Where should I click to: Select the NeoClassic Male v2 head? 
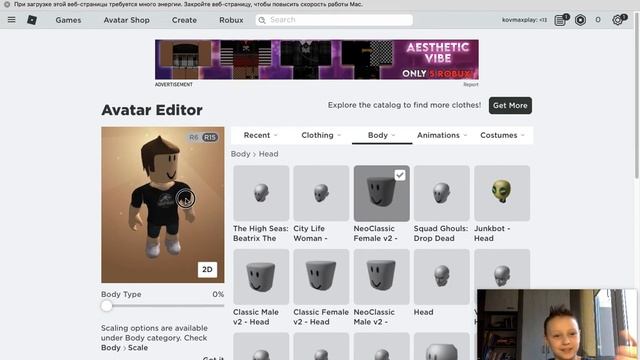coord(382,277)
